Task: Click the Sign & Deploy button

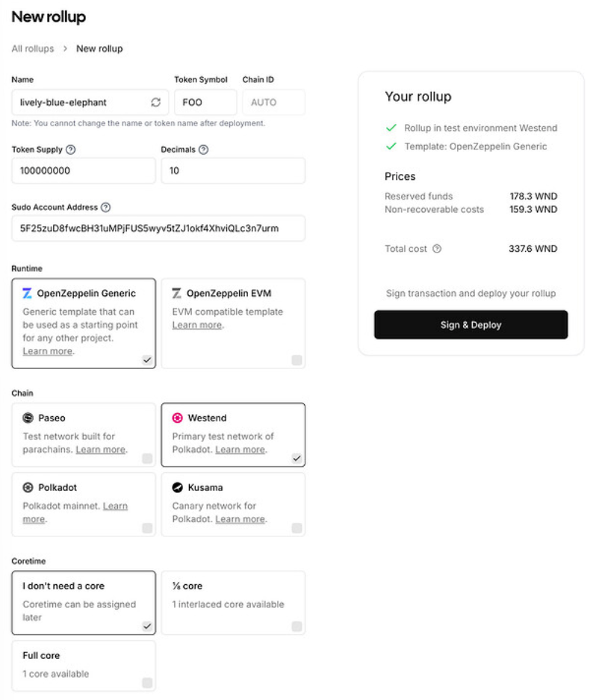Action: (471, 324)
